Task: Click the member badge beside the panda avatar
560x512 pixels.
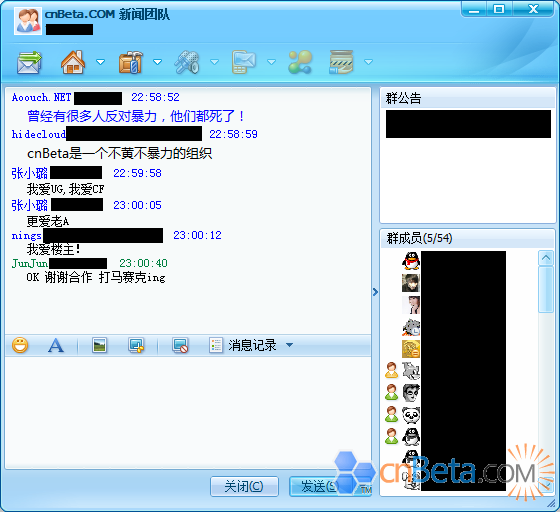Action: coord(391,414)
